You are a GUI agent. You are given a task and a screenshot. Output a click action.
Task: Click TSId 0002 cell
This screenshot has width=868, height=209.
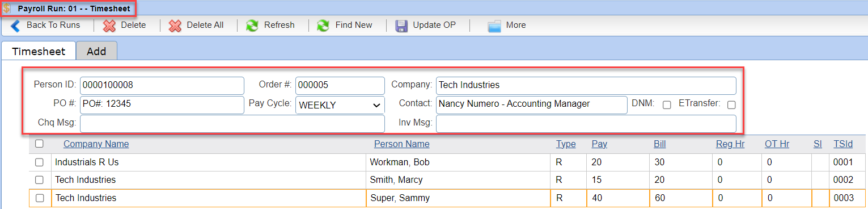point(848,180)
